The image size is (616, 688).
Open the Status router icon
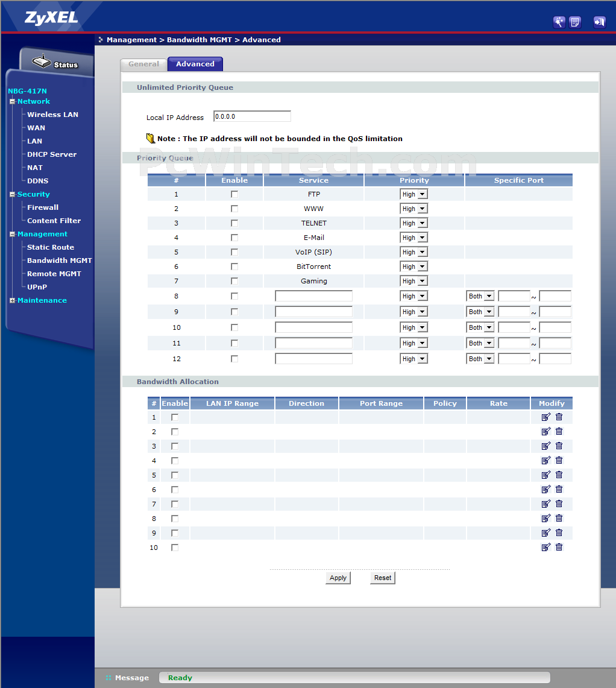click(42, 61)
